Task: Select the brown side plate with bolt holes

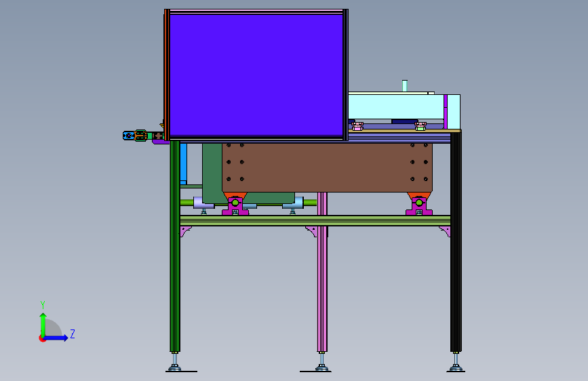Action: tap(327, 167)
